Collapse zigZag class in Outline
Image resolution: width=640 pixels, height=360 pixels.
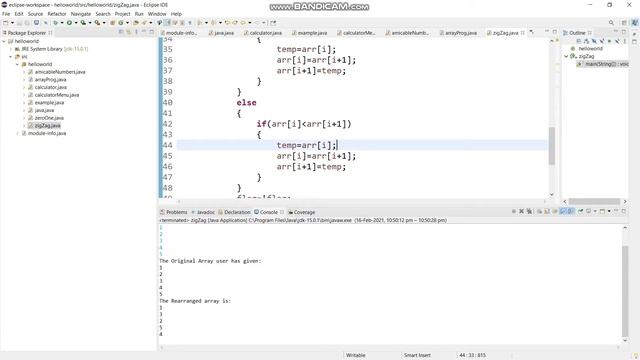point(566,56)
